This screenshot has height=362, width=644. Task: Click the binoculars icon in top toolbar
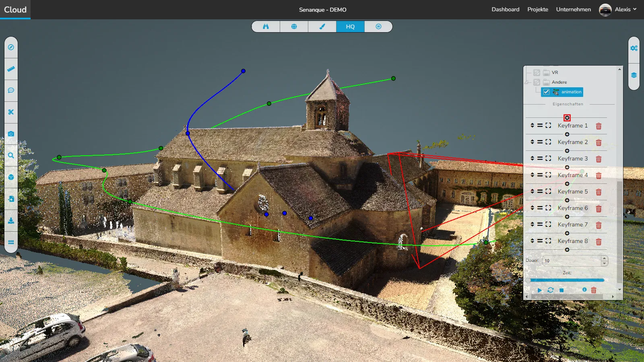pyautogui.click(x=266, y=27)
